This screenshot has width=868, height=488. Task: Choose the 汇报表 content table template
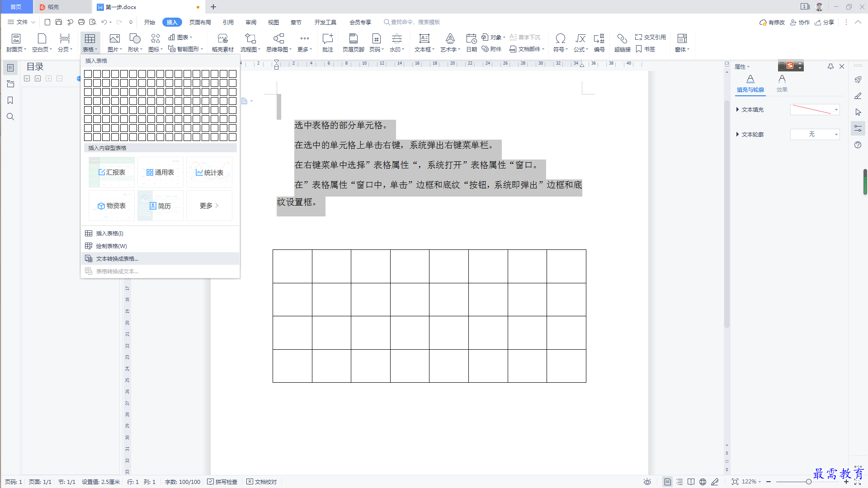(112, 172)
